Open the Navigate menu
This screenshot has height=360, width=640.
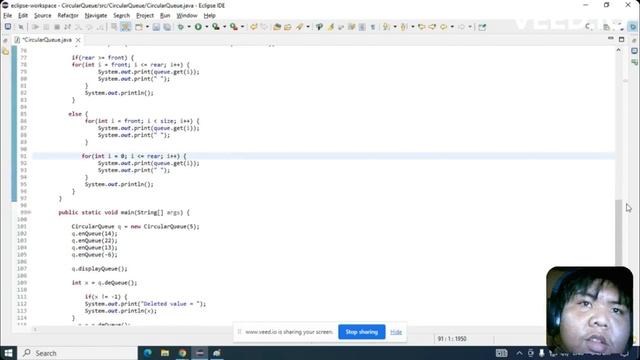pyautogui.click(x=96, y=16)
